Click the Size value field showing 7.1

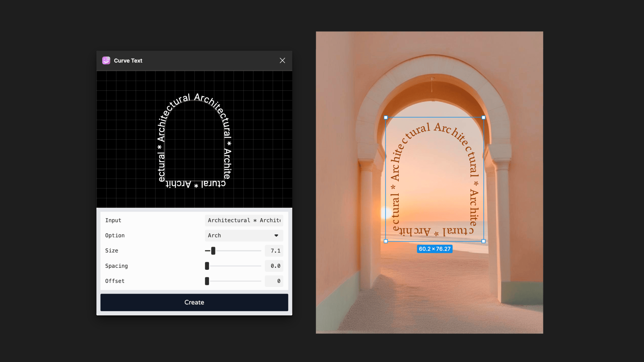[x=274, y=251]
